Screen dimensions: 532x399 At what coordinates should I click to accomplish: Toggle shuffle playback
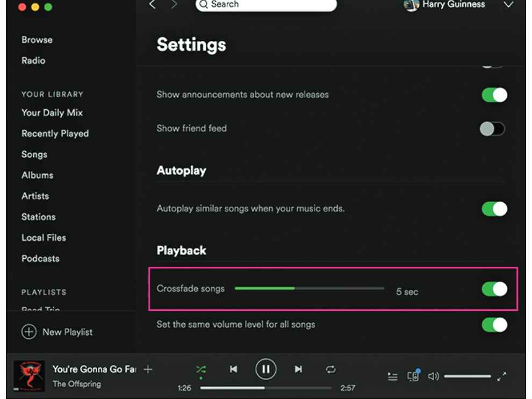coord(201,369)
